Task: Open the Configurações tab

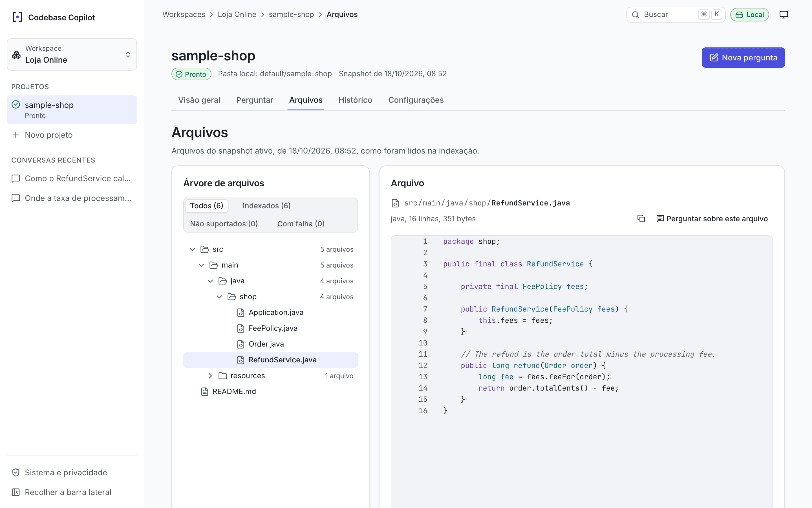Action: (x=416, y=100)
